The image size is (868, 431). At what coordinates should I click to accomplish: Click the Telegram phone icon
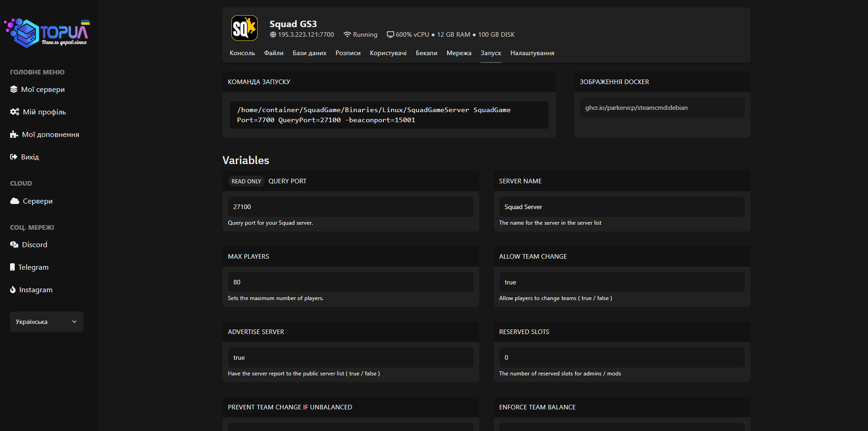12,267
